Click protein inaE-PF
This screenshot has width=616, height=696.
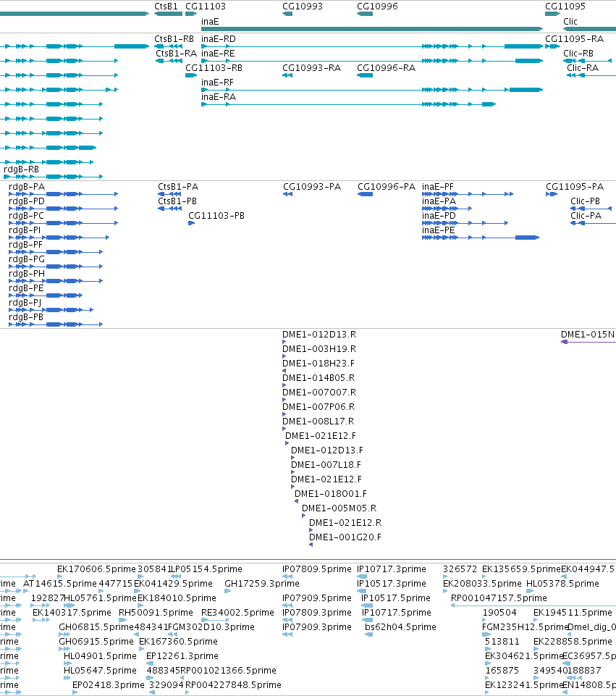[438, 187]
